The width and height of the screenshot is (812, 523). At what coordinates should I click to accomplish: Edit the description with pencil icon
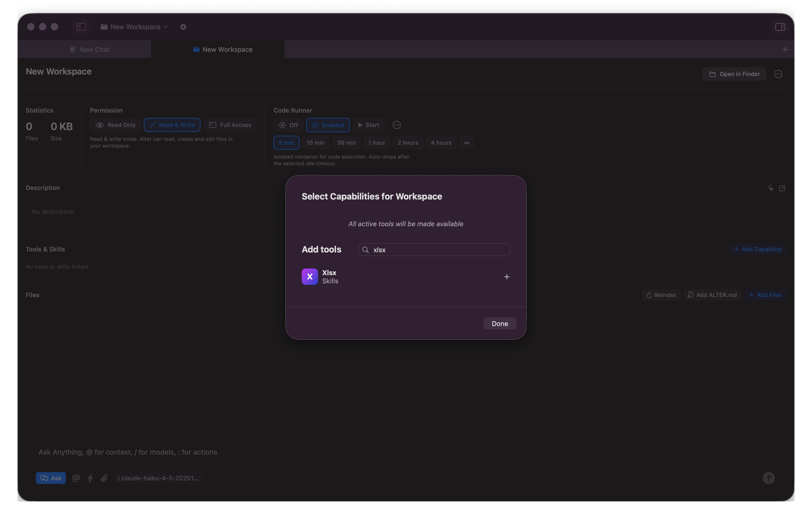point(782,188)
